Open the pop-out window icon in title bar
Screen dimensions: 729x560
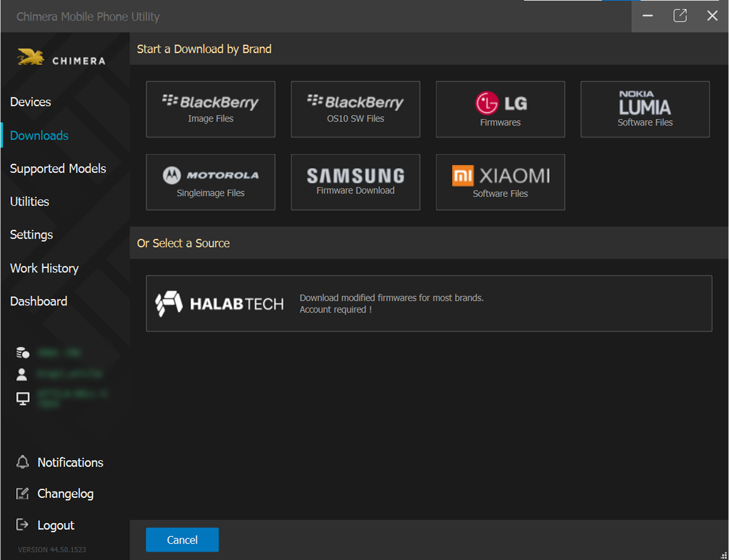pyautogui.click(x=680, y=16)
